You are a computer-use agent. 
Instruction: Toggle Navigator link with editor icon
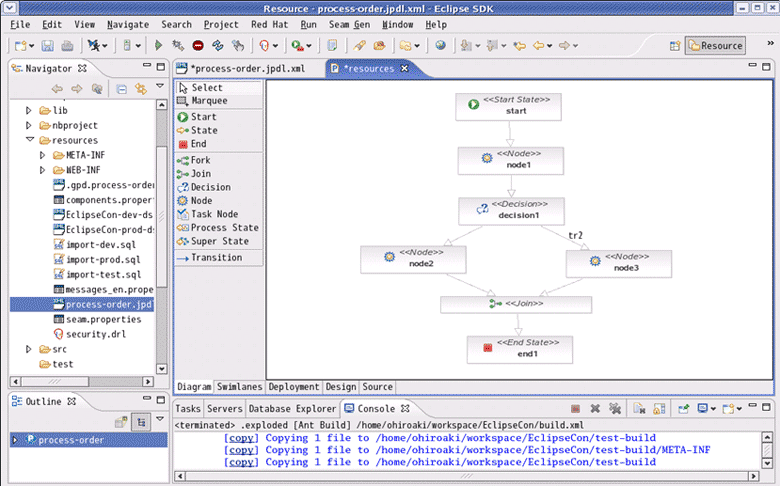click(141, 89)
